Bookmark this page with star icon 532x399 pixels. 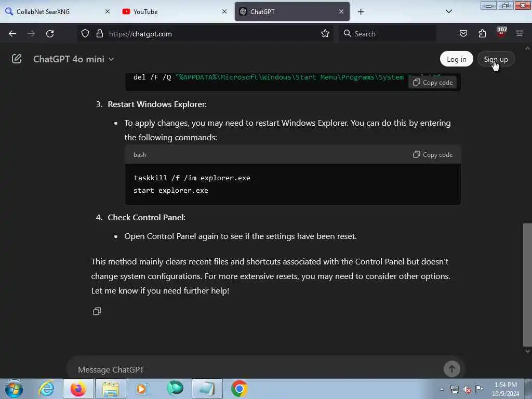325,34
